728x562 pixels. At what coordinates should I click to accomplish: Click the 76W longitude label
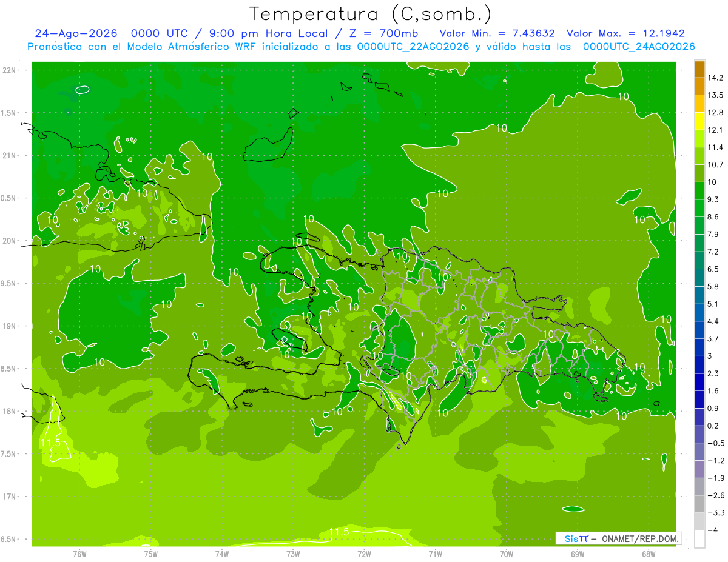tap(79, 554)
